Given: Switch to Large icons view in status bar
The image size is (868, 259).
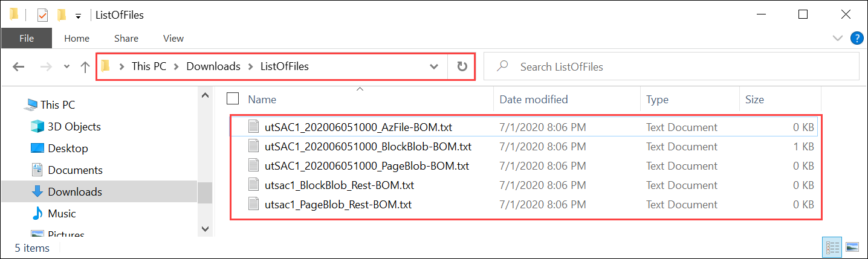Looking at the screenshot, I should point(852,247).
